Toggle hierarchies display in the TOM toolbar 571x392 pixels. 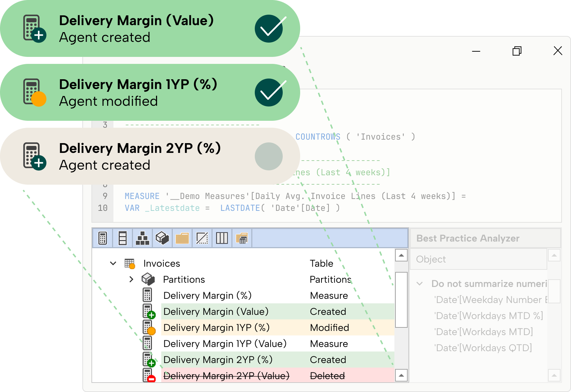click(142, 238)
